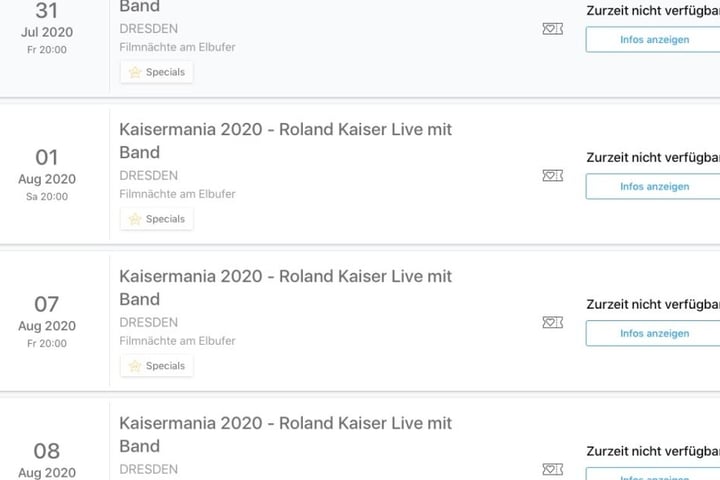Open Infos anzeigen for the 08 Aug concert
The image size is (720, 480).
click(654, 474)
